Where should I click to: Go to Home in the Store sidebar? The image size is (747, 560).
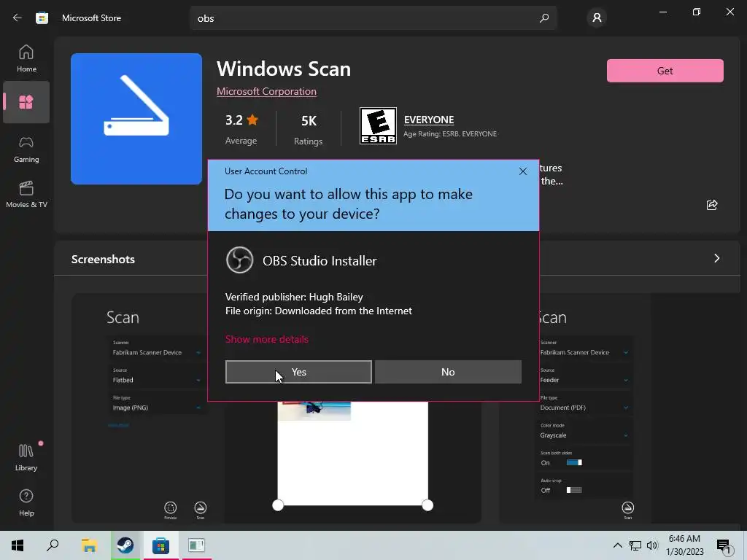[x=26, y=58]
